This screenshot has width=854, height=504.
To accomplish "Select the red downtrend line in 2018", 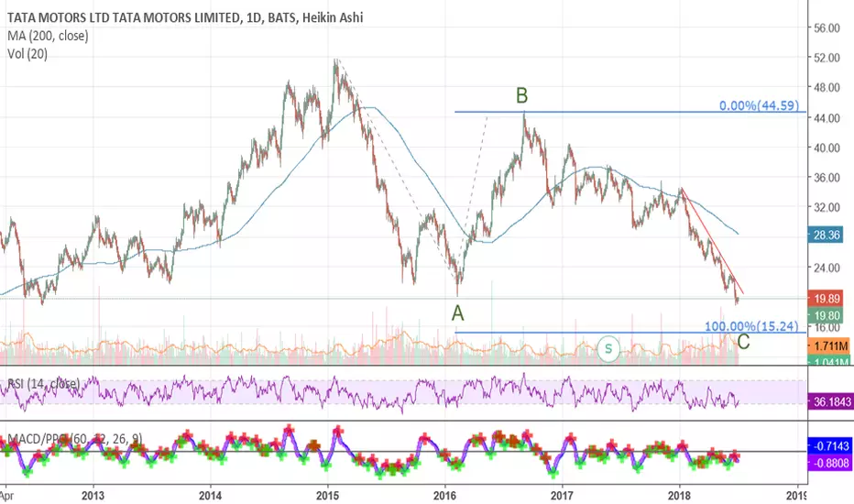I will (x=712, y=241).
